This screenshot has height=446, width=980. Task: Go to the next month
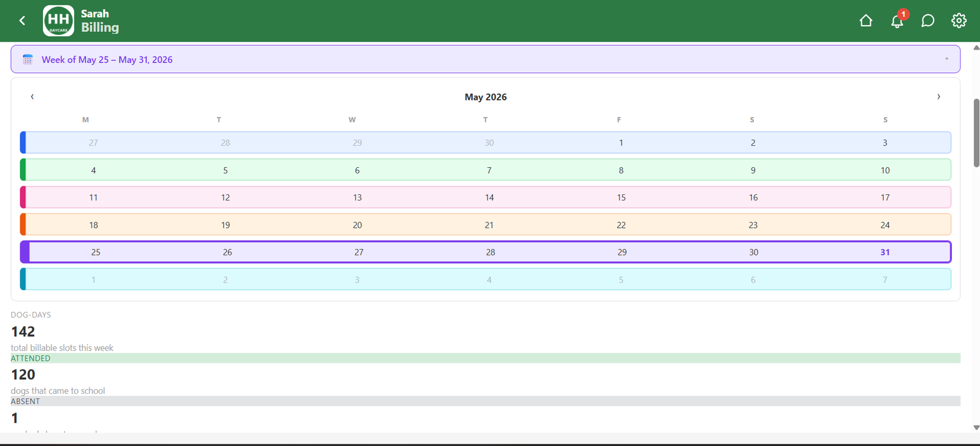point(938,97)
